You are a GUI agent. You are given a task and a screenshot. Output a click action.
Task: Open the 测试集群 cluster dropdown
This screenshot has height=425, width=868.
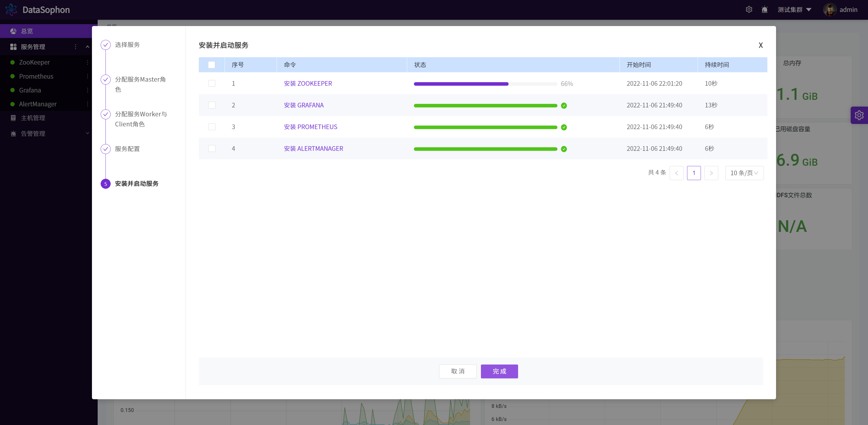click(x=794, y=10)
